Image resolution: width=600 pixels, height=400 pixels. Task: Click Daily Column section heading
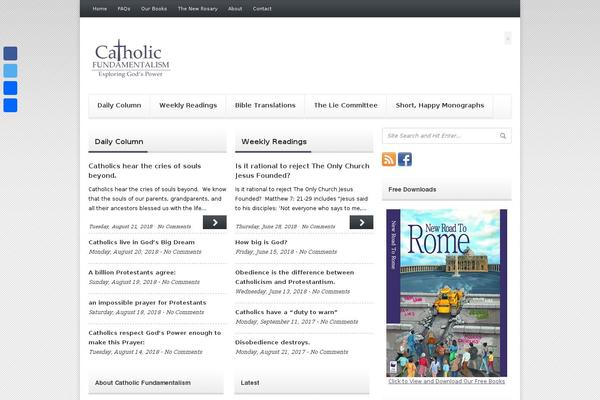[119, 142]
